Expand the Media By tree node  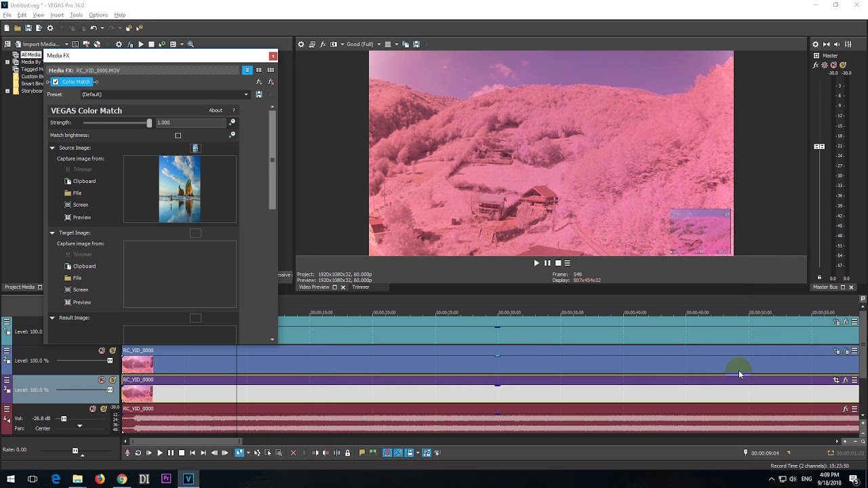pos(7,62)
